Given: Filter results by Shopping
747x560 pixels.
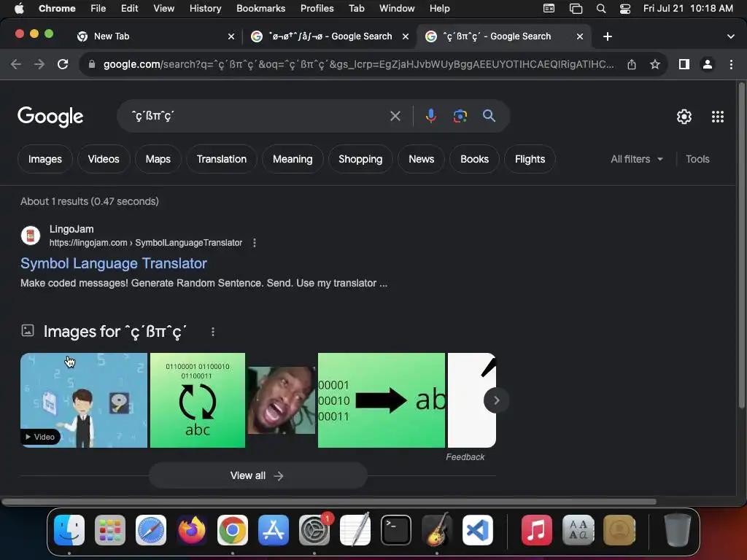Looking at the screenshot, I should click(x=360, y=159).
